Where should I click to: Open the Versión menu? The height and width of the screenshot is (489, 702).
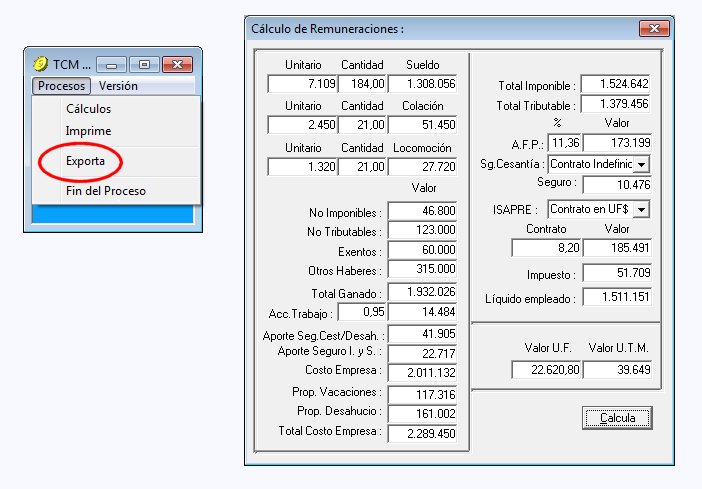point(118,86)
